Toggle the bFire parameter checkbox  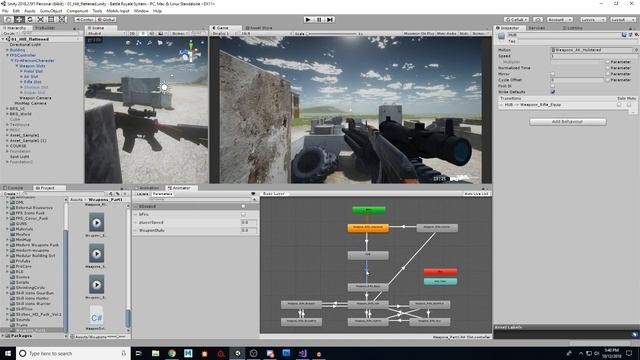coord(243,214)
